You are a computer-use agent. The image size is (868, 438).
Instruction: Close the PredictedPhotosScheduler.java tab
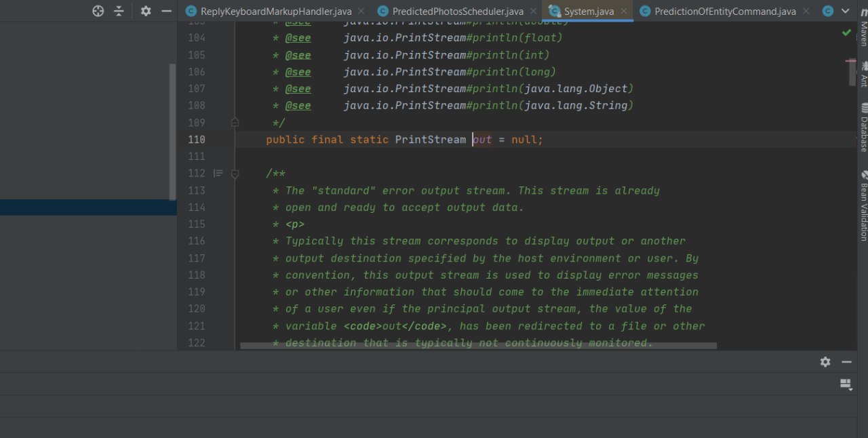(532, 12)
